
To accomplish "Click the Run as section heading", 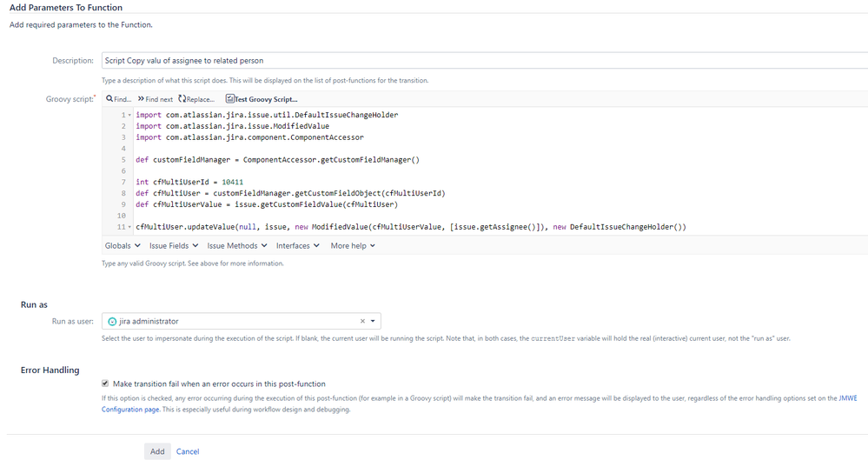I will [x=35, y=304].
